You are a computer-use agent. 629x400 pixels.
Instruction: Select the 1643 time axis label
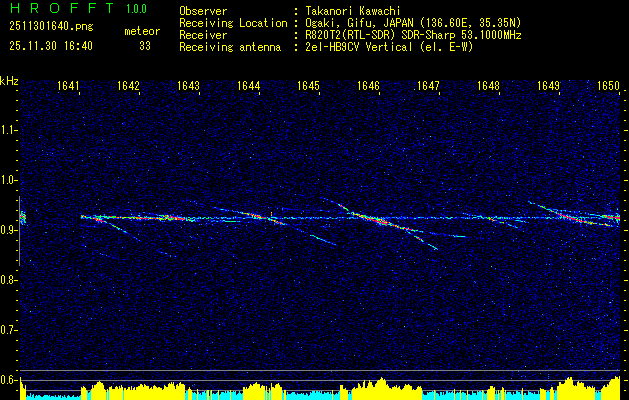[x=189, y=87]
